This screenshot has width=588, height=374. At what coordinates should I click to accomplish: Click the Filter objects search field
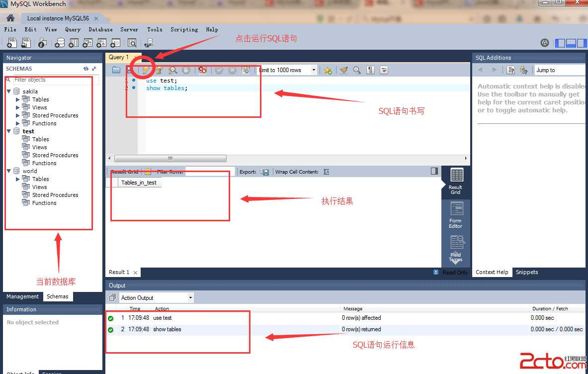click(x=56, y=80)
